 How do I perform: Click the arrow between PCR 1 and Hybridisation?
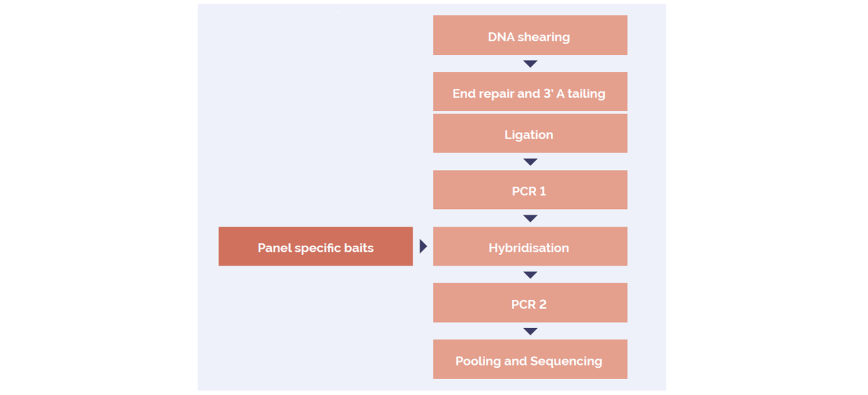coord(530,218)
